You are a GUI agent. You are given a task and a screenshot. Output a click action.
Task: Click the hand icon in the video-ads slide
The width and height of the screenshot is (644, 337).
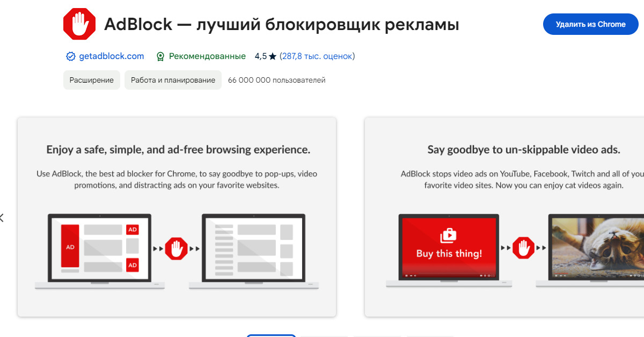[524, 248]
